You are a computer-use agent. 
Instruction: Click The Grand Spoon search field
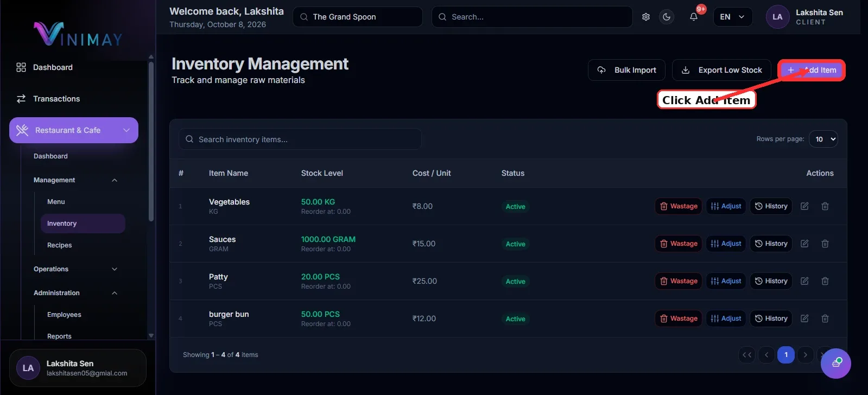coord(358,17)
